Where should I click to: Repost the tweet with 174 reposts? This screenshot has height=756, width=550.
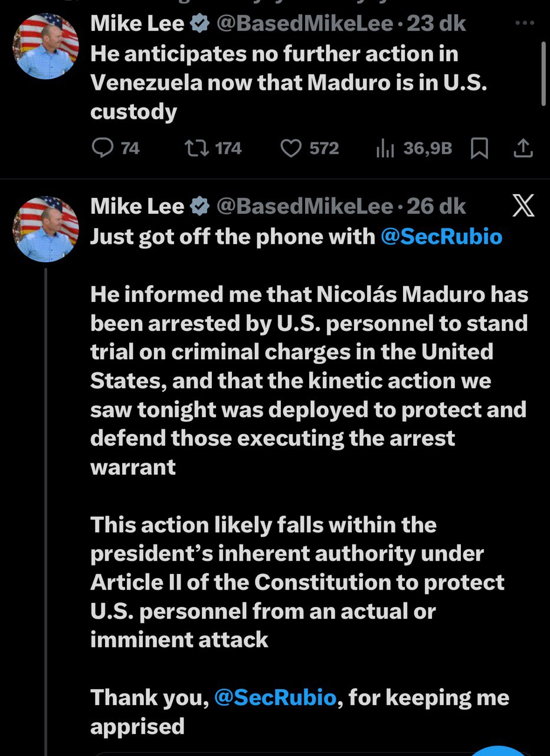tap(192, 148)
